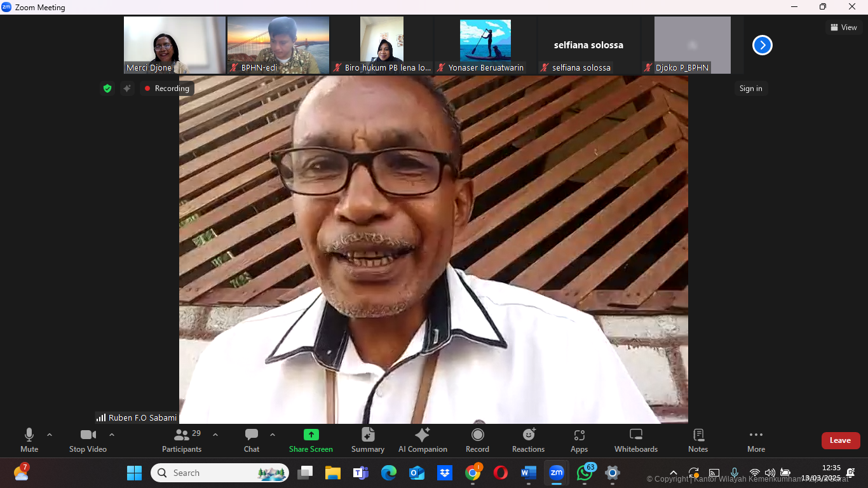Open Whiteboards
Viewport: 868px width, 488px height.
[x=635, y=440]
